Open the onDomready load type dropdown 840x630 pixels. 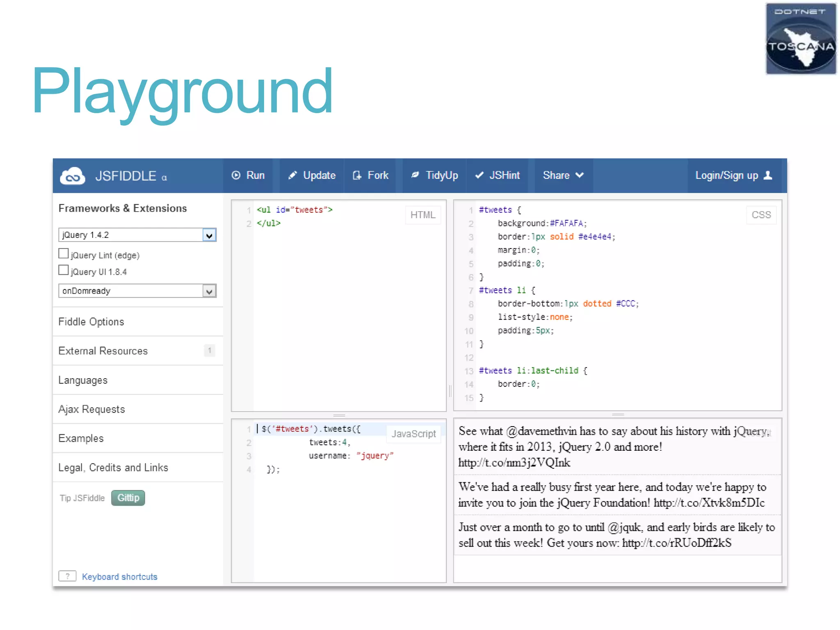click(137, 291)
